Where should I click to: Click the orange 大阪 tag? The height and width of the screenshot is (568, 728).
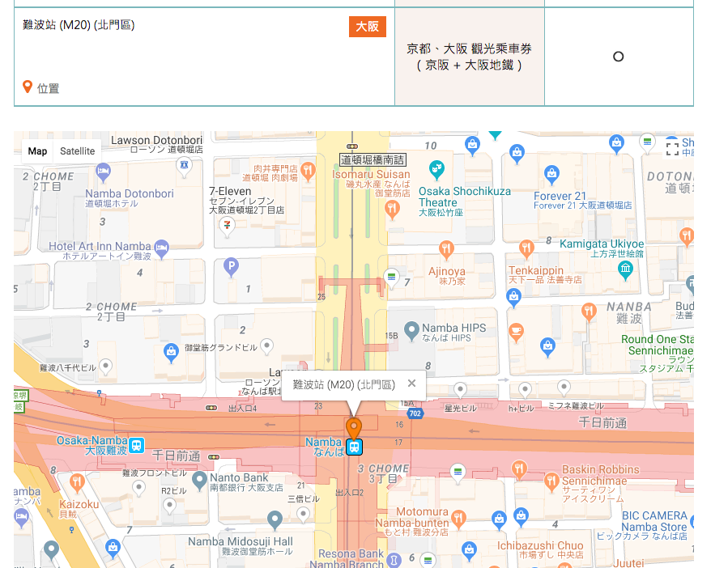(x=368, y=27)
